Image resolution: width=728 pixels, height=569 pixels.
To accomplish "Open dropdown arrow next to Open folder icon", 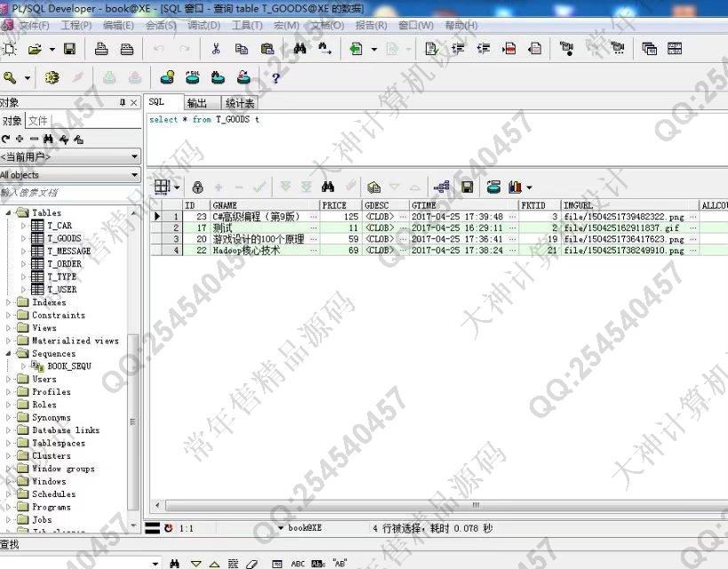I will click(x=52, y=49).
